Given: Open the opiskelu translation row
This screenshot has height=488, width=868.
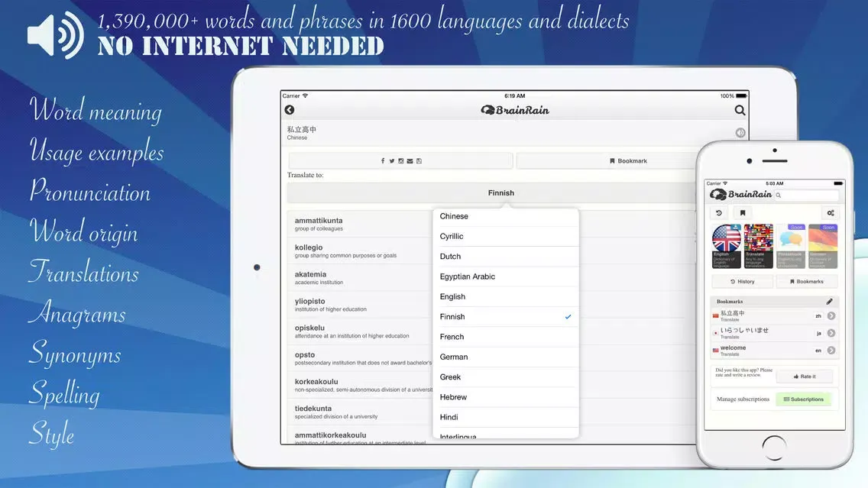Looking at the screenshot, I should click(360, 331).
